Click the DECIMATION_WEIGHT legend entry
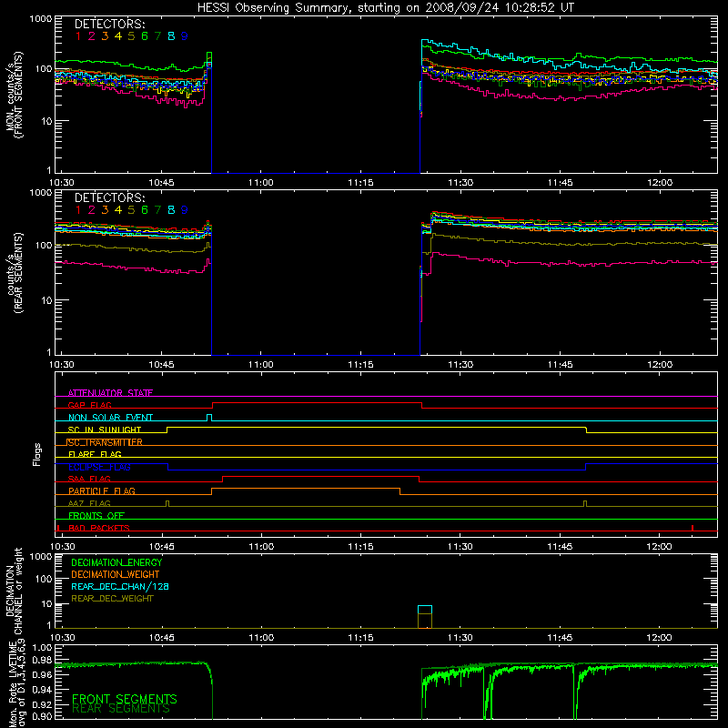This screenshot has width=728, height=728. pyautogui.click(x=116, y=574)
